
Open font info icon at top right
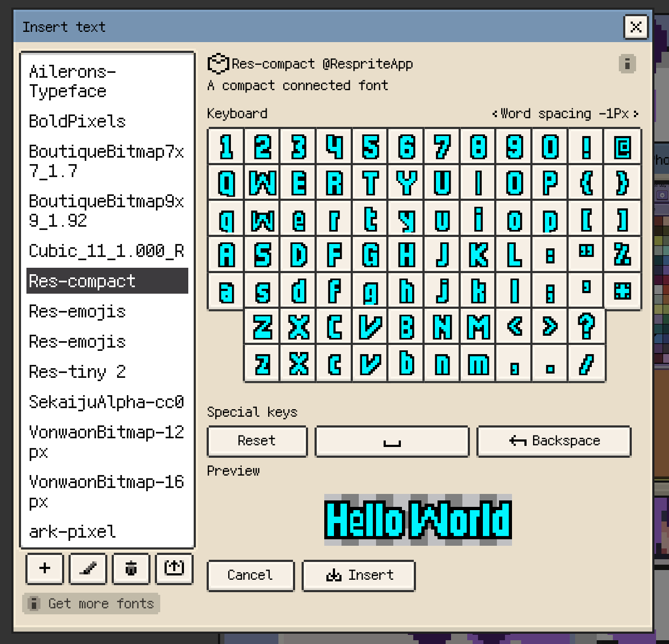pos(627,64)
